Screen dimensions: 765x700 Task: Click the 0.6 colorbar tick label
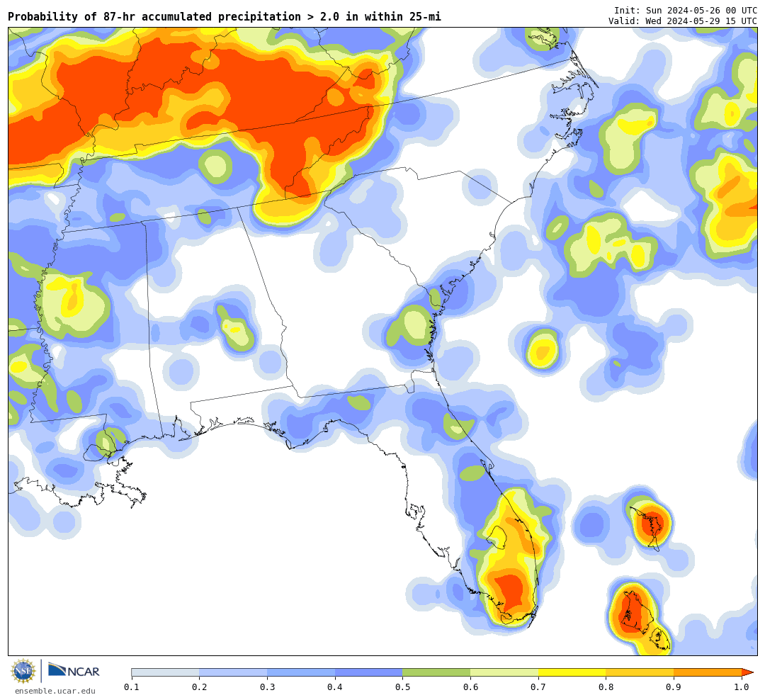coord(471,687)
